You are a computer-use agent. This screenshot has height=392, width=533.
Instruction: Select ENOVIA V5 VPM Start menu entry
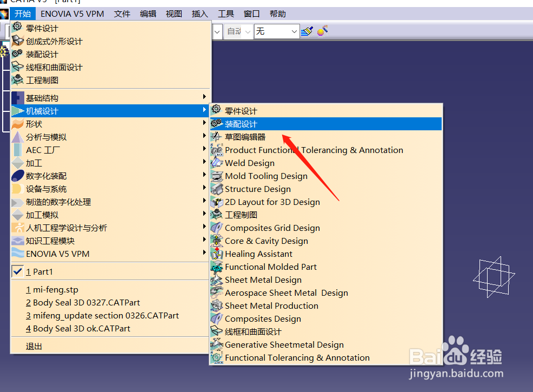pos(110,254)
